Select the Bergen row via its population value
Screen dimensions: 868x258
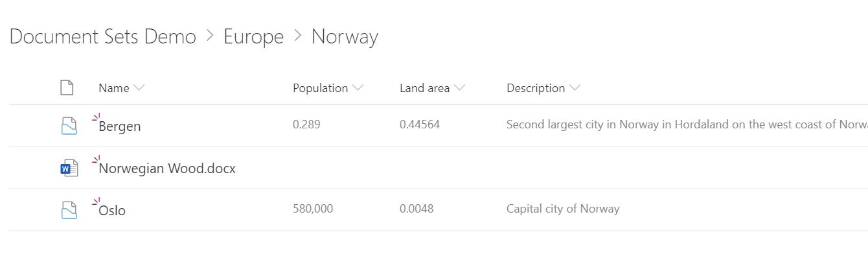[x=306, y=124]
